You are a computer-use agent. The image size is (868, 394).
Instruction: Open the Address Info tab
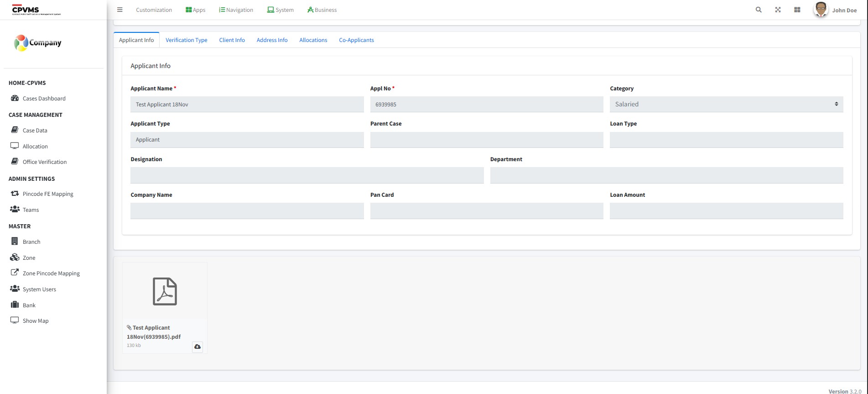(x=272, y=40)
